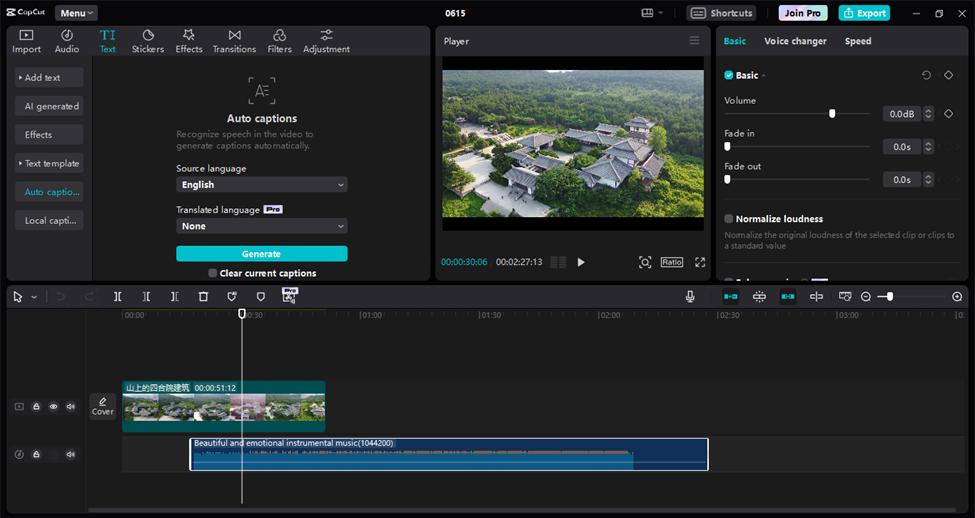
Task: Click the Fade in stepper arrows
Action: click(928, 147)
